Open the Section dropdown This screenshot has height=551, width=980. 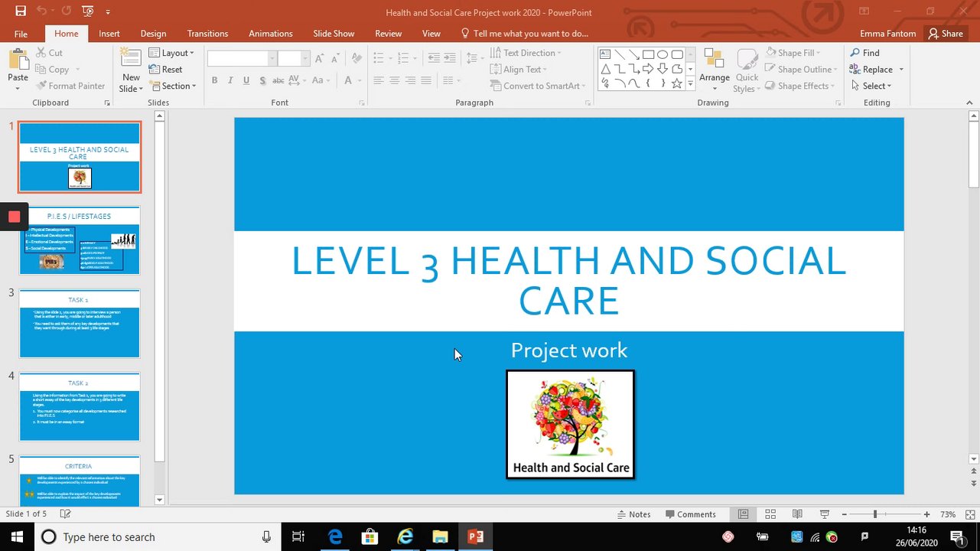(x=172, y=86)
